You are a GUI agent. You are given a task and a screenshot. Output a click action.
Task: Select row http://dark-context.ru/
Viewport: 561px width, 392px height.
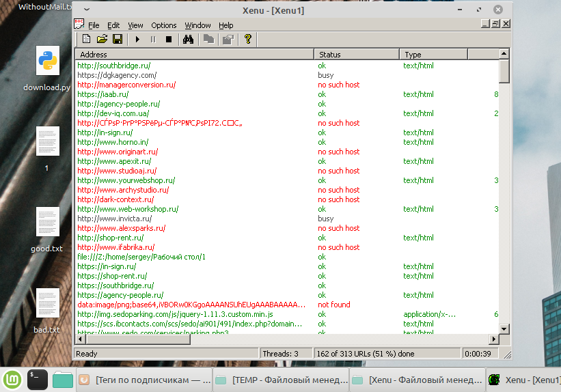pos(287,199)
